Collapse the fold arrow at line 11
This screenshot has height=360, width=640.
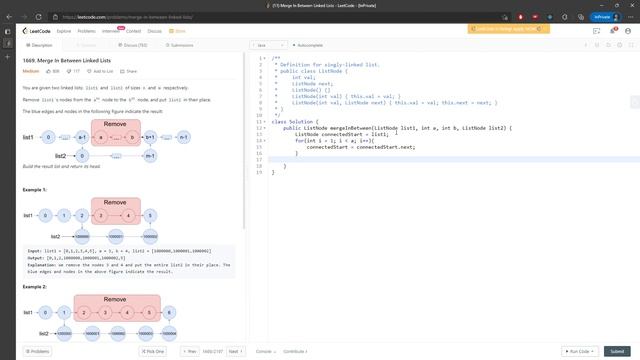[264, 122]
